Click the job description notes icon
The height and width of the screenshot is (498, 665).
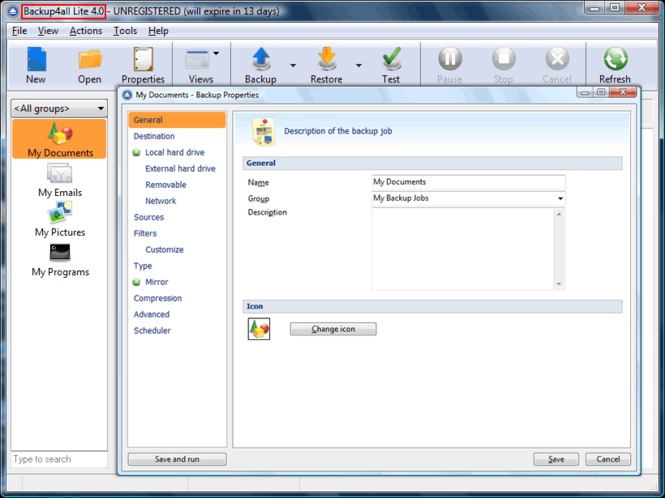point(264,132)
